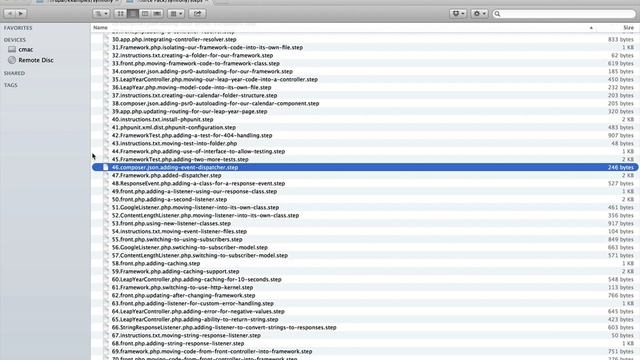The image size is (640, 360).
Task: Click the sort direction arrow in the header
Action: point(591,28)
